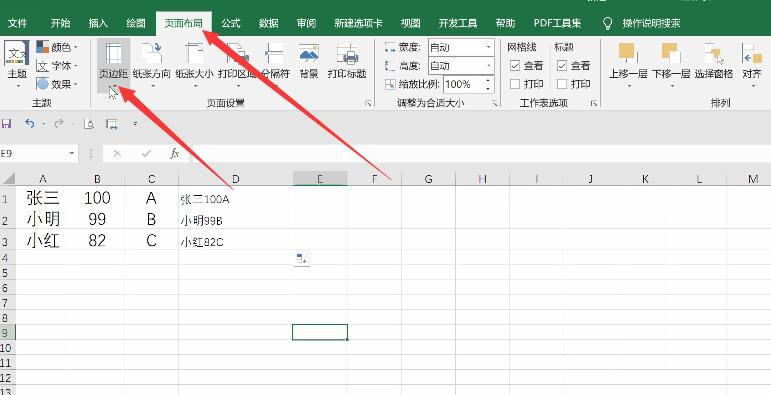Open 纸张方向 orientation options
Viewport: 771px width, 395px height.
coord(151,64)
